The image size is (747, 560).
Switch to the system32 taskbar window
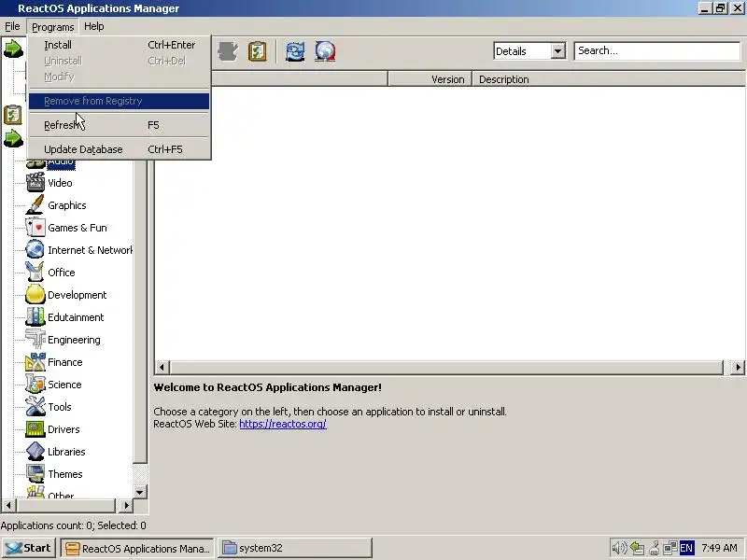tap(295, 548)
